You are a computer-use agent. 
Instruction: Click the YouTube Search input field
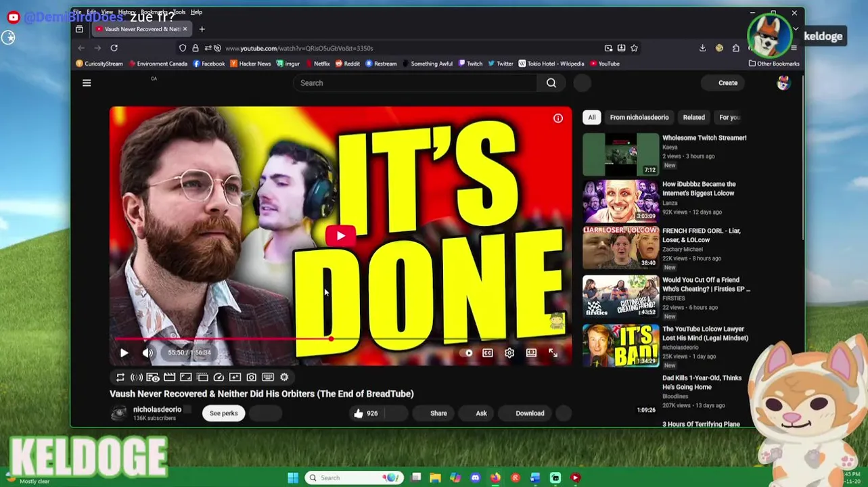click(x=415, y=83)
